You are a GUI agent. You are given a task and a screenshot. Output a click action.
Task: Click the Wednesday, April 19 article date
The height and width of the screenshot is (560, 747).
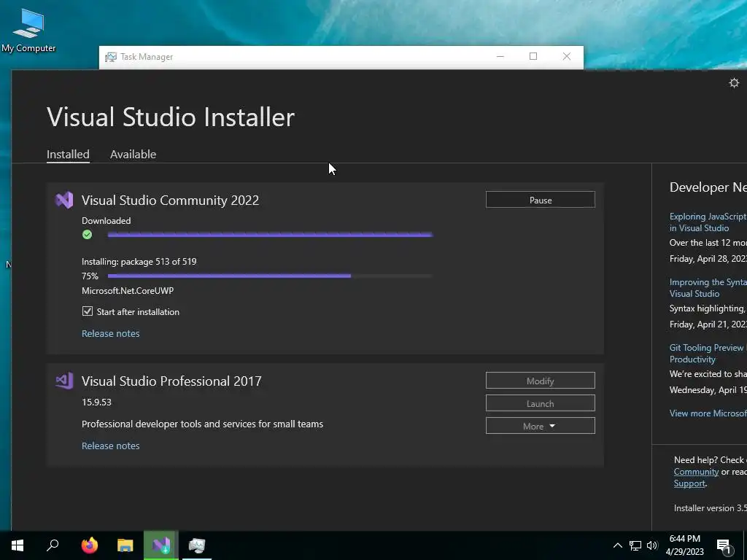(x=708, y=390)
